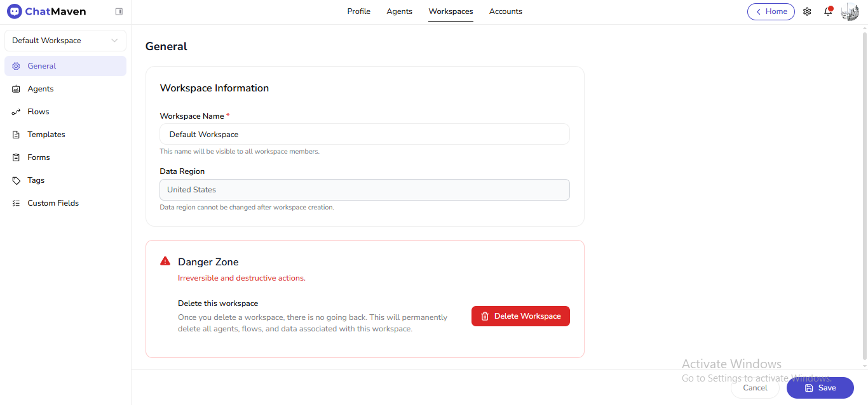Click the profile avatar picture
This screenshot has width=868, height=405.
coord(850,11)
